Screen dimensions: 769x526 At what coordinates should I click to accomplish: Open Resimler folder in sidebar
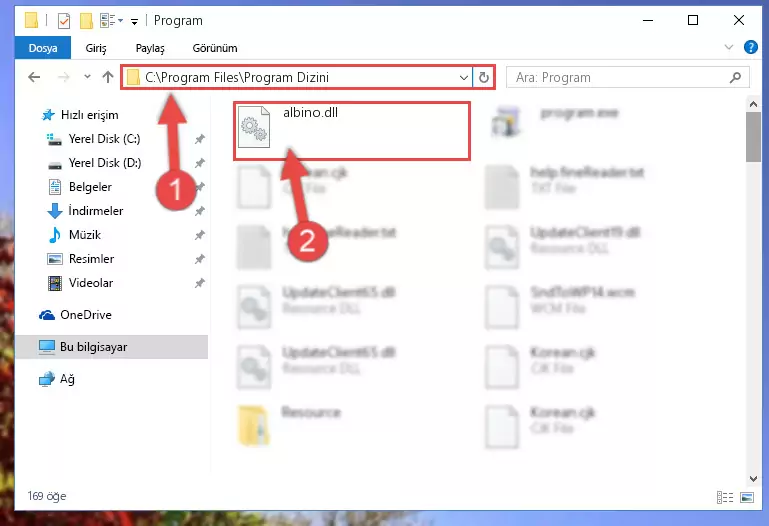click(x=91, y=259)
